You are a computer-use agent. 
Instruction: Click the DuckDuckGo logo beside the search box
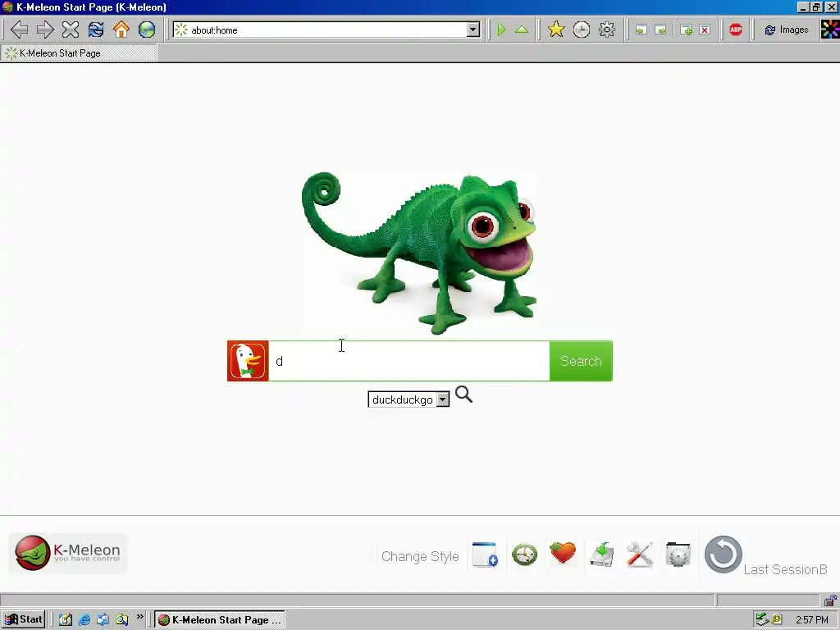(248, 361)
